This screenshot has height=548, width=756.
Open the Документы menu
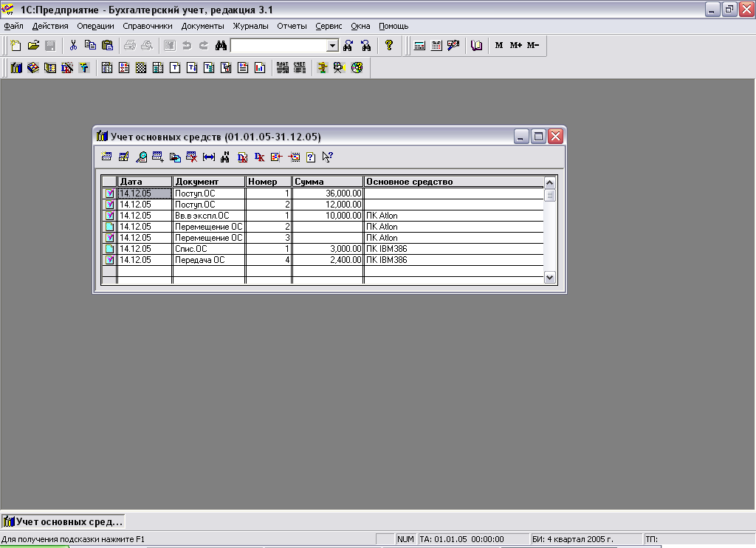tap(202, 26)
